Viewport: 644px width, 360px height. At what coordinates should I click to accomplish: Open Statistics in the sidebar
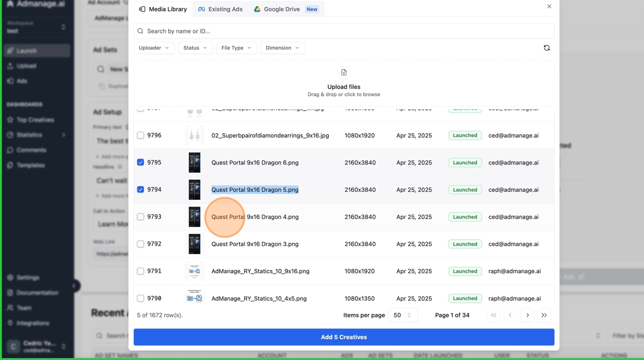point(37,135)
